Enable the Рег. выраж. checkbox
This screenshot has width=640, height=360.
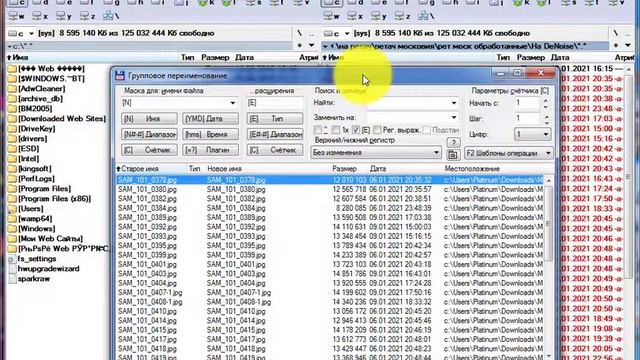[x=377, y=130]
